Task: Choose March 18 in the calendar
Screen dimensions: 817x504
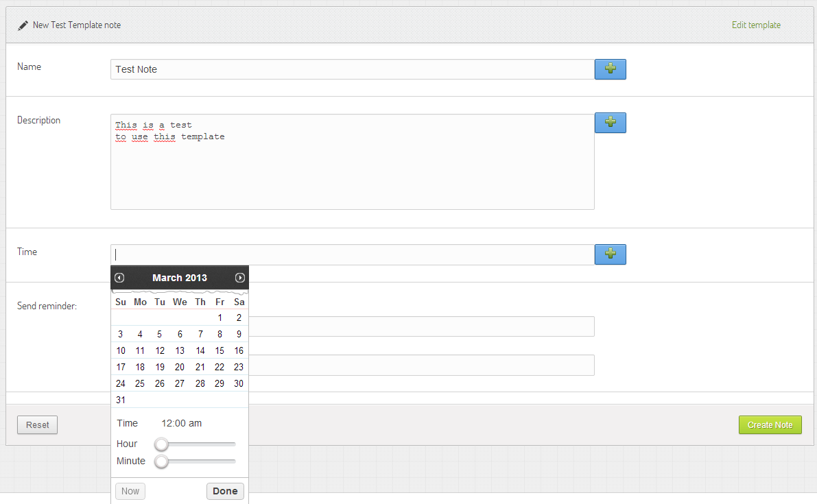Action: tap(140, 367)
